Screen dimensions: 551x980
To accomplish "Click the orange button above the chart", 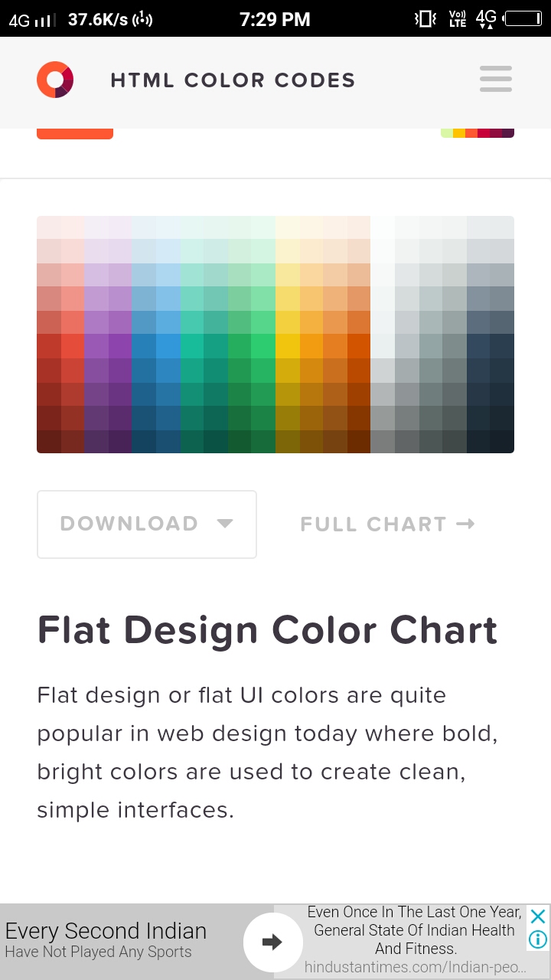I will point(74,130).
